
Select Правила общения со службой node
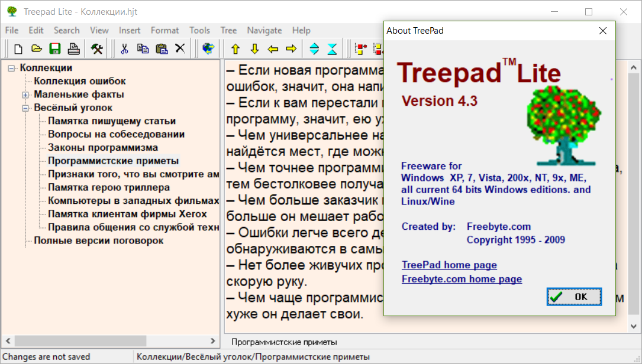134,227
